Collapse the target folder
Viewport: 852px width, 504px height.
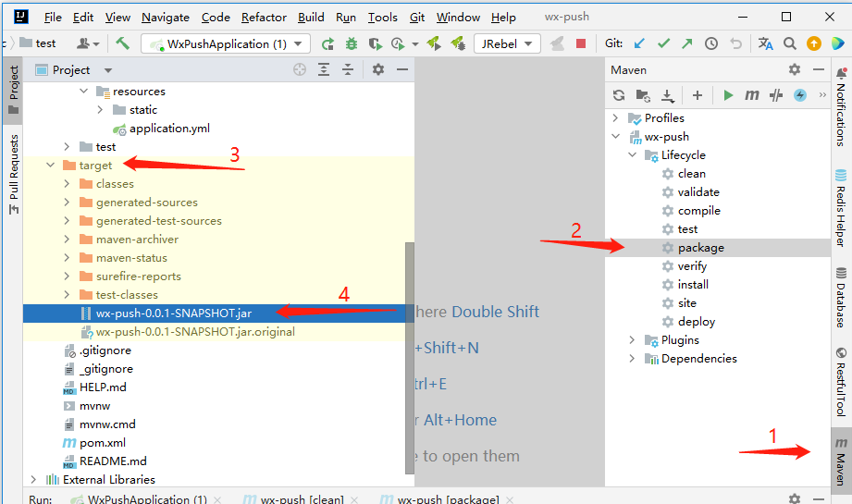51,165
